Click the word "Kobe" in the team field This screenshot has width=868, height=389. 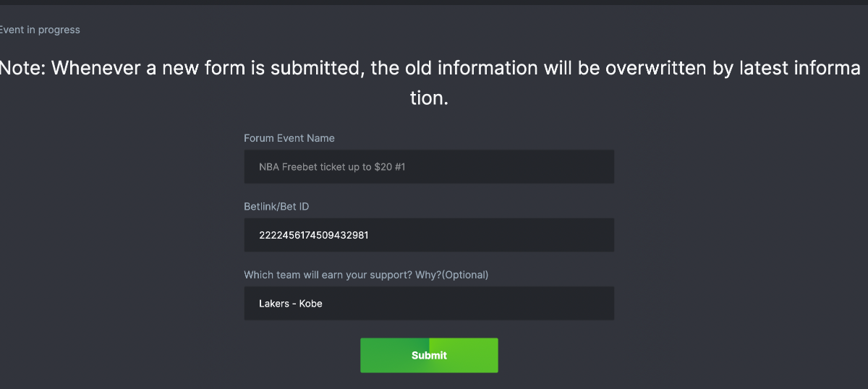pos(310,304)
